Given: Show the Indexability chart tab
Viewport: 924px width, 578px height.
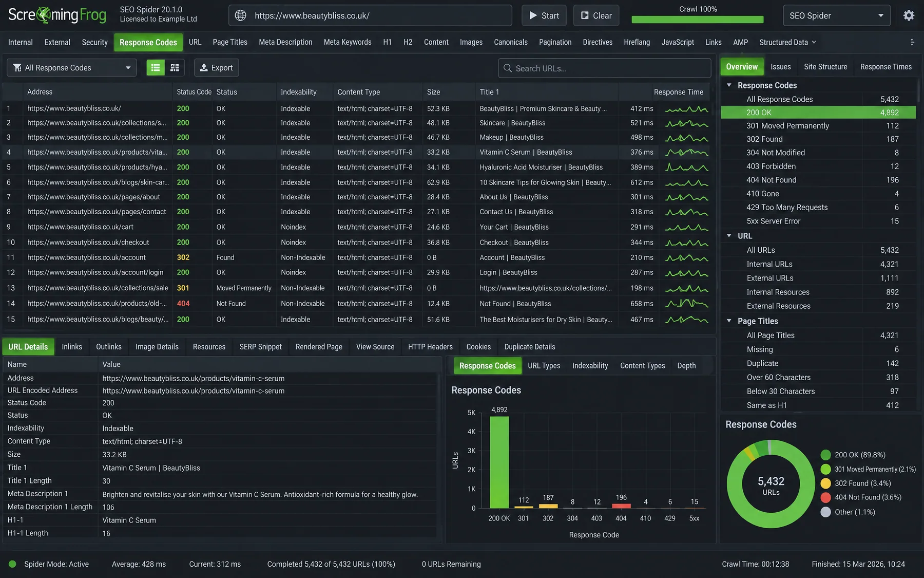Looking at the screenshot, I should click(590, 366).
